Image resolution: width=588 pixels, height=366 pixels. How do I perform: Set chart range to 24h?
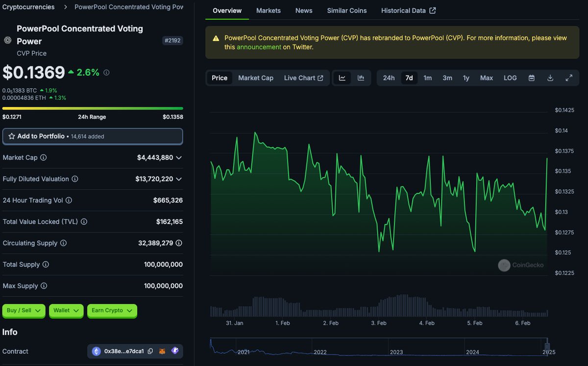tap(389, 78)
